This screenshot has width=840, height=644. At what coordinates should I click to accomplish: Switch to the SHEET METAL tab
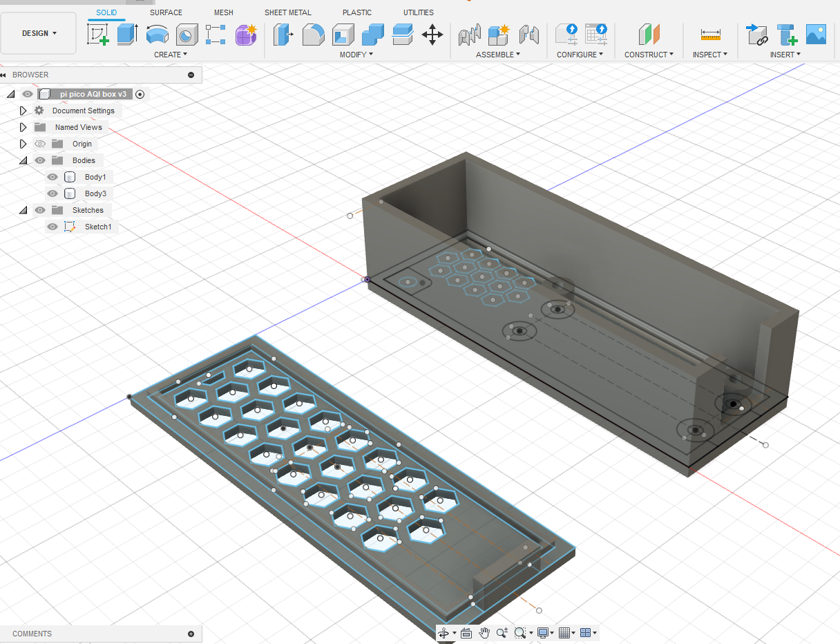287,12
